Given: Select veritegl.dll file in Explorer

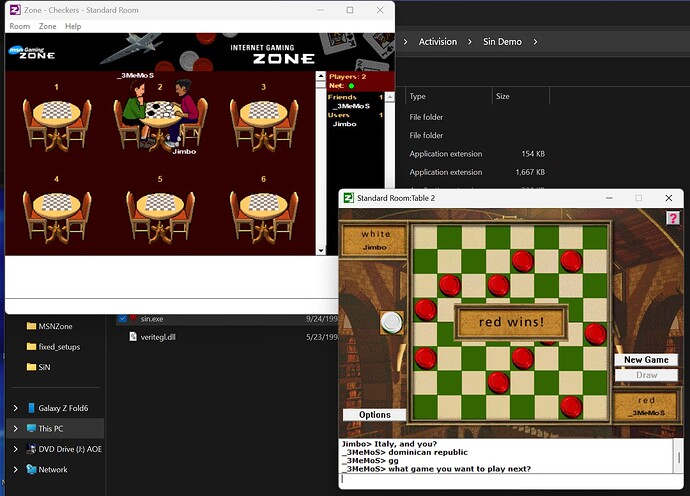Looking at the screenshot, I should pos(158,337).
